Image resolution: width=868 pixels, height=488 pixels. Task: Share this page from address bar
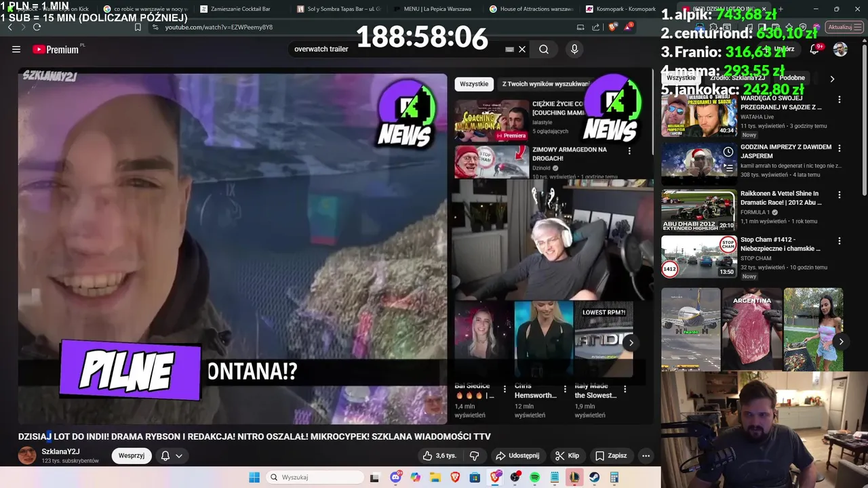point(596,27)
